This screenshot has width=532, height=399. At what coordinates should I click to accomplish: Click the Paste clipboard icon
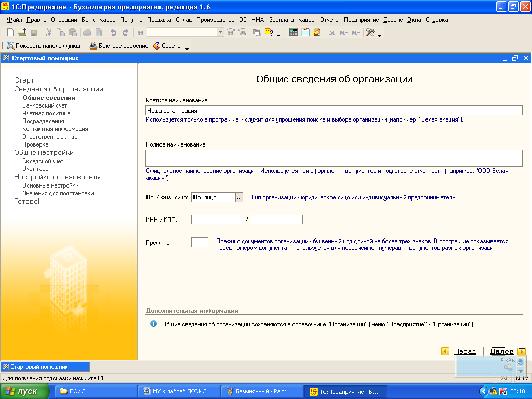point(73,33)
